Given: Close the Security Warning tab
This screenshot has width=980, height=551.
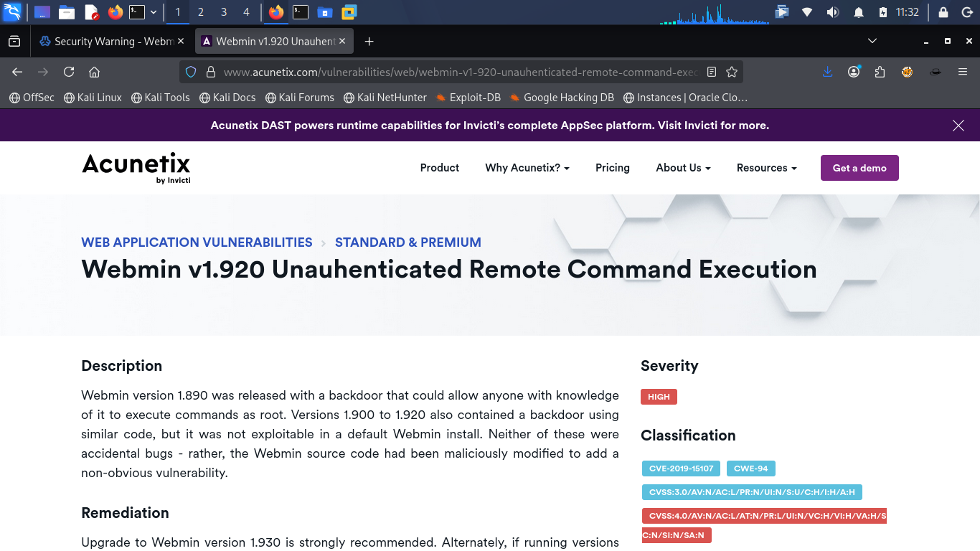Looking at the screenshot, I should pos(181,42).
